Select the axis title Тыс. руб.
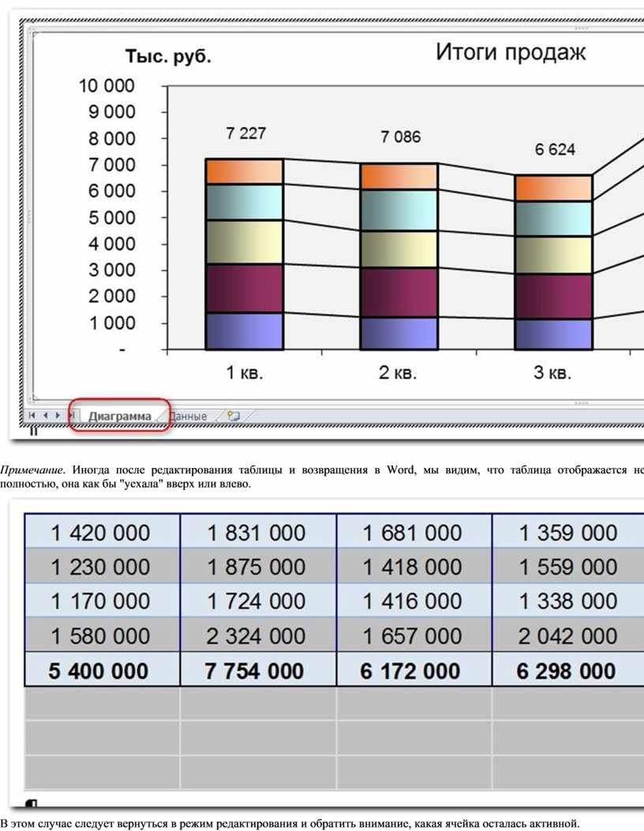644x831 pixels. (168, 57)
